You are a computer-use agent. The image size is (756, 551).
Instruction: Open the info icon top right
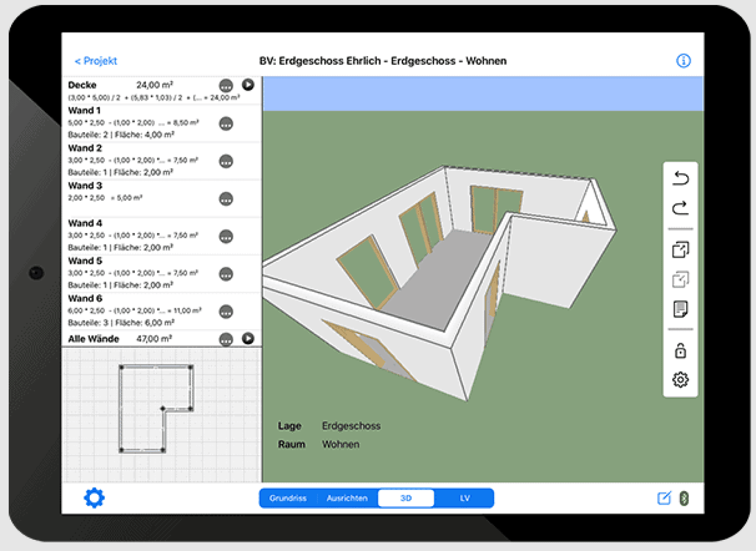684,61
